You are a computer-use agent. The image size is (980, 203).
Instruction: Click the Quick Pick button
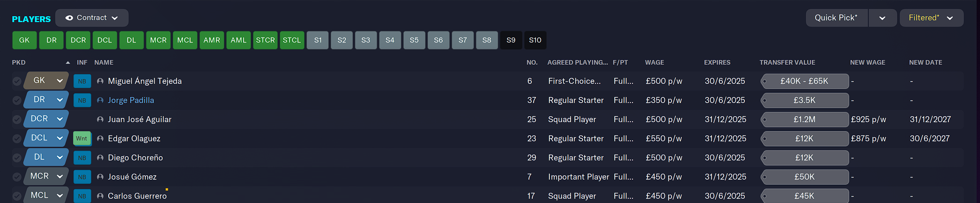pos(836,18)
